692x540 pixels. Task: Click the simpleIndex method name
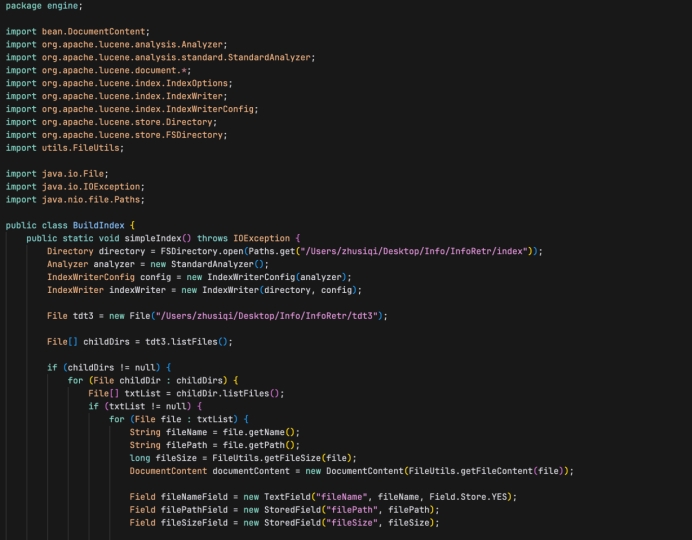(x=163, y=238)
